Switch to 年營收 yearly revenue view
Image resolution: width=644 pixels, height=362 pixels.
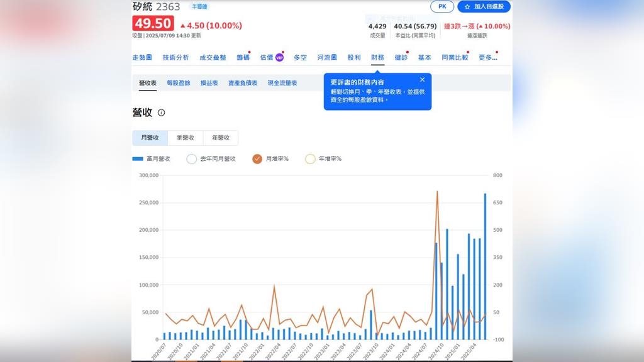[x=222, y=138]
